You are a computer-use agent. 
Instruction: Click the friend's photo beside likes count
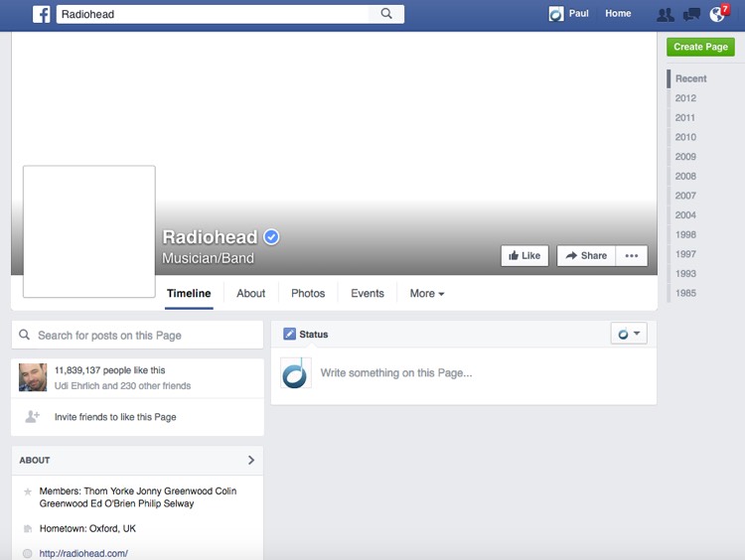coord(33,377)
